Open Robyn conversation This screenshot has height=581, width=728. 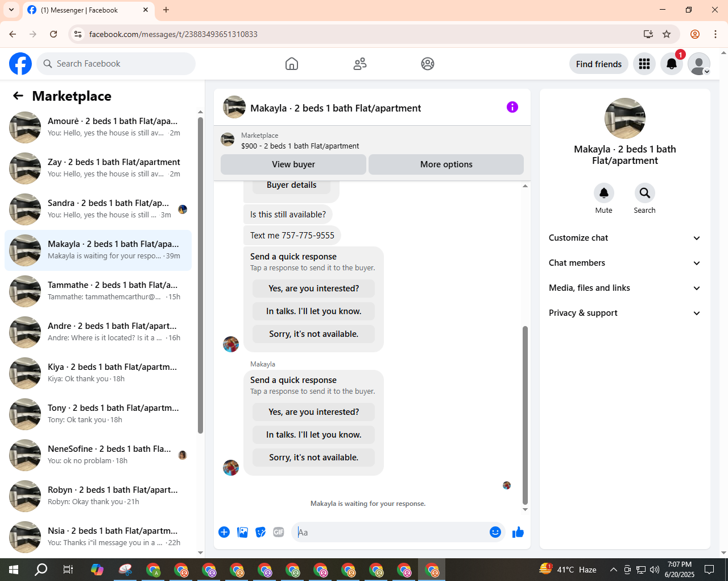98,496
